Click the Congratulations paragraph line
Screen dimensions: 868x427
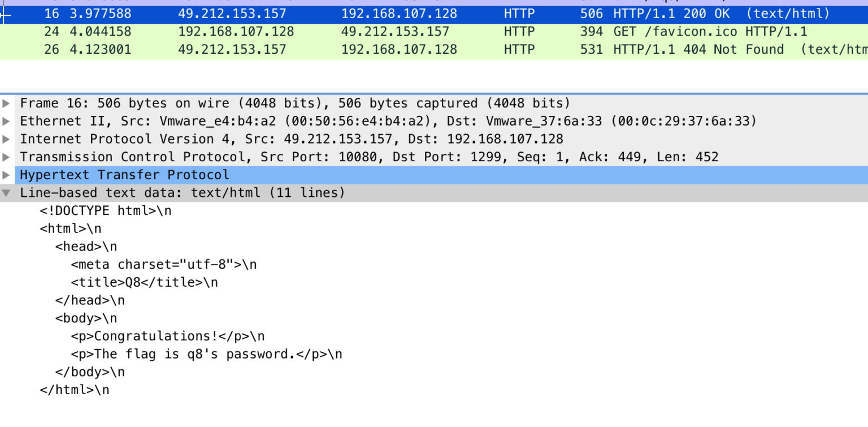158,335
